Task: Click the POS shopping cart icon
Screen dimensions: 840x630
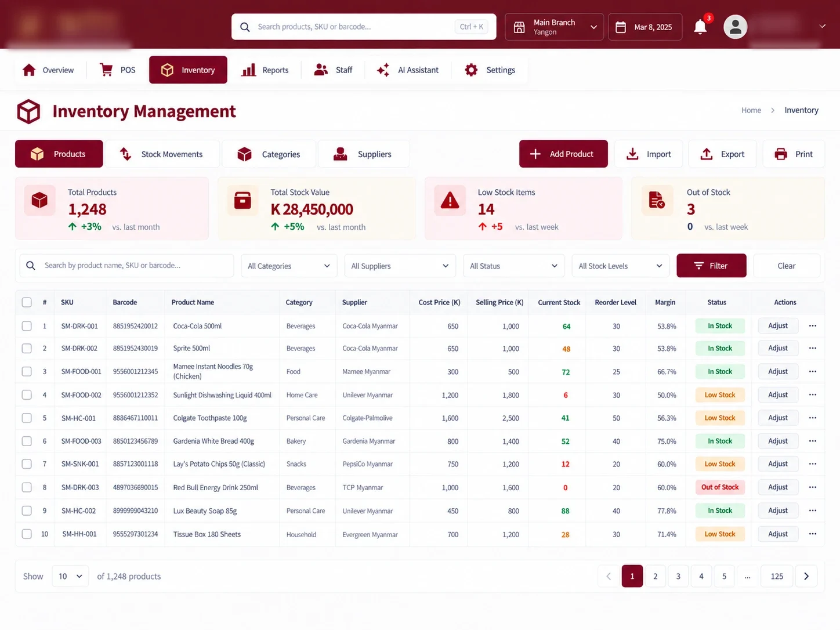Action: click(x=106, y=70)
